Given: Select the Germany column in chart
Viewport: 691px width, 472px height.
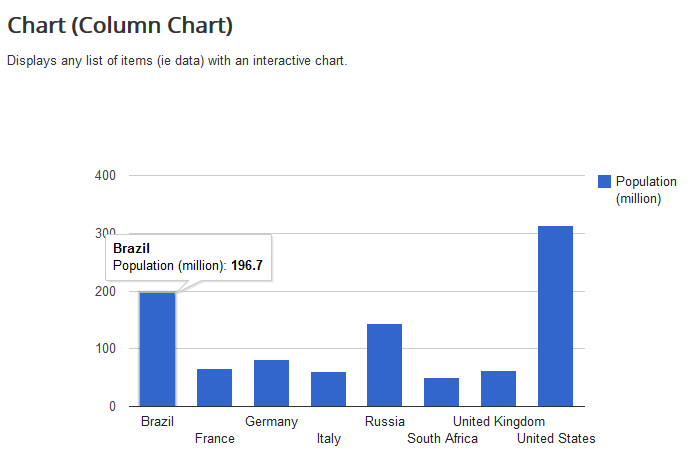Looking at the screenshot, I should pyautogui.click(x=271, y=383).
